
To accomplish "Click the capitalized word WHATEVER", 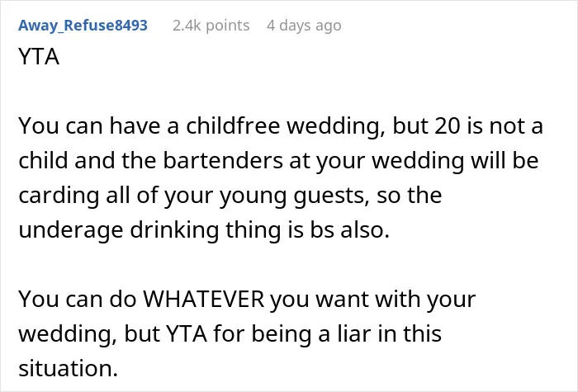I will (x=204, y=299).
